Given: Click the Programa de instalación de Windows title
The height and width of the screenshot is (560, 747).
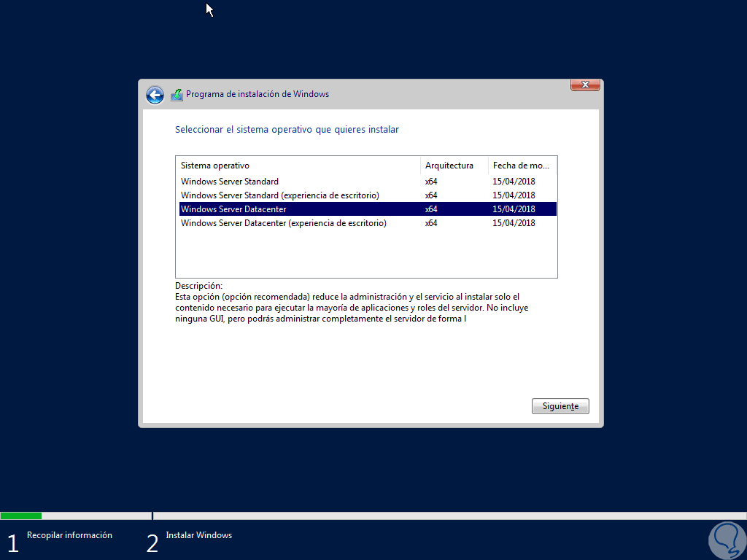Looking at the screenshot, I should 258,94.
